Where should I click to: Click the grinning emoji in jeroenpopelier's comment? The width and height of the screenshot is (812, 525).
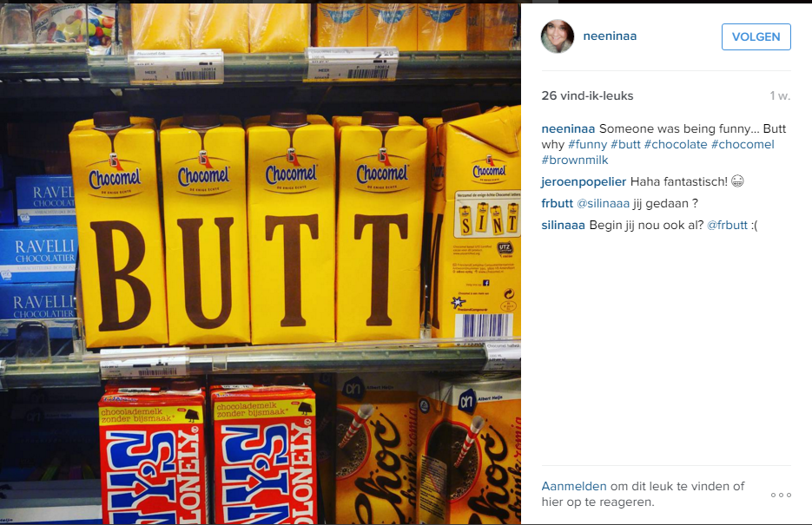pos(737,181)
